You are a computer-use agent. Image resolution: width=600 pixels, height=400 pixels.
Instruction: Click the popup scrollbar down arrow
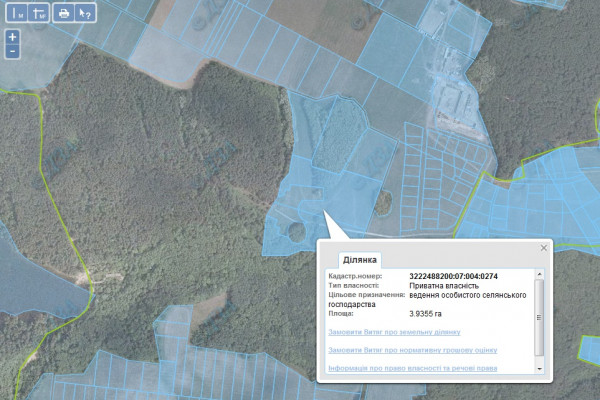[x=541, y=368]
